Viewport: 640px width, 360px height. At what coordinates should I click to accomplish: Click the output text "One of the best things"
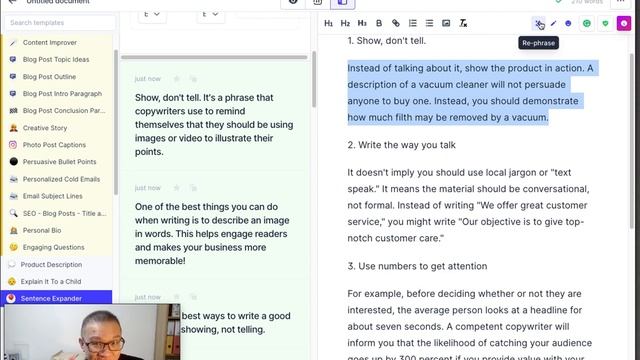tap(212, 233)
